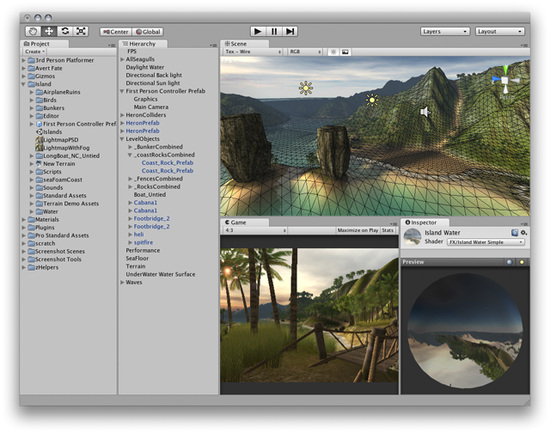Select Main Camera in Hierarchy

click(x=151, y=107)
